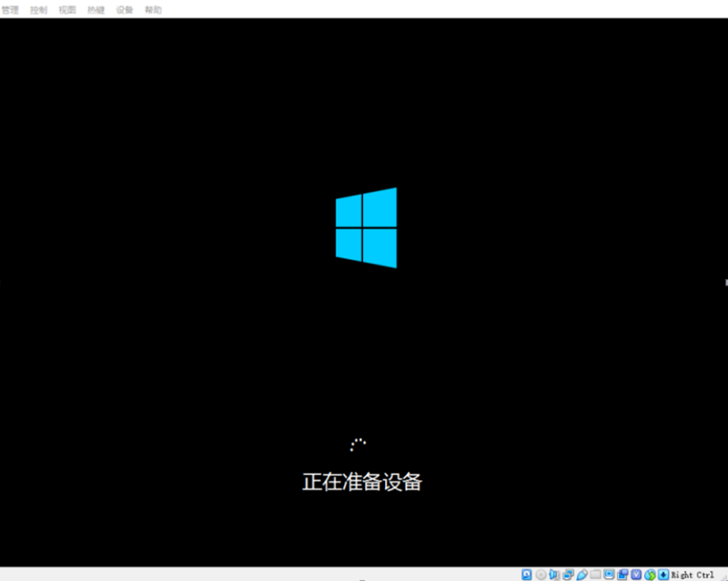Toggle the mouse integration indicator
728x581 pixels.
click(x=650, y=575)
